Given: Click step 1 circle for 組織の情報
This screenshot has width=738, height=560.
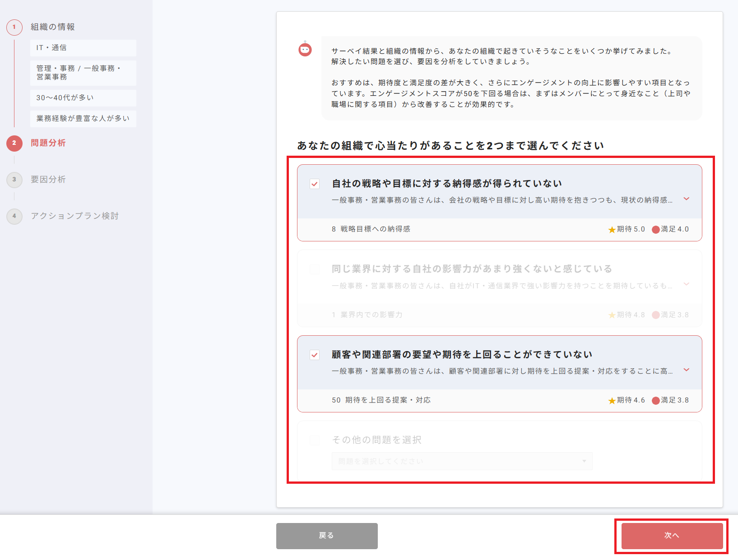Looking at the screenshot, I should (x=14, y=27).
